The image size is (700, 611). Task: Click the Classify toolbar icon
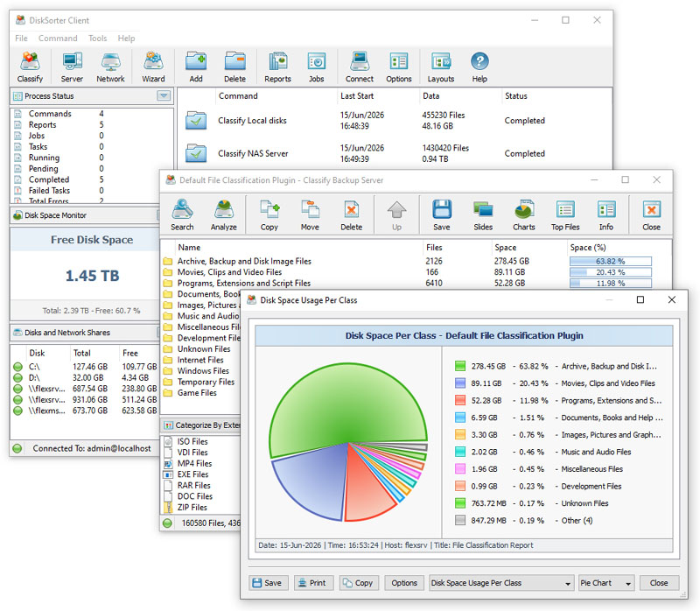point(30,67)
